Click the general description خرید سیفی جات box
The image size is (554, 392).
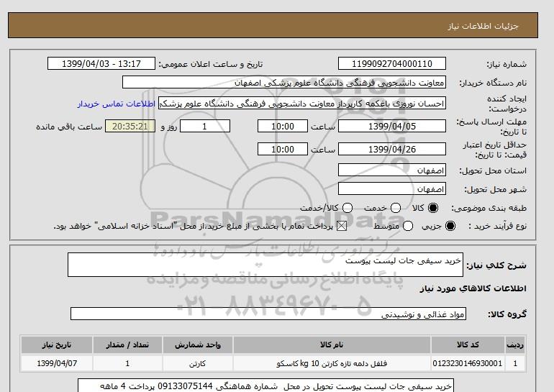point(265,265)
